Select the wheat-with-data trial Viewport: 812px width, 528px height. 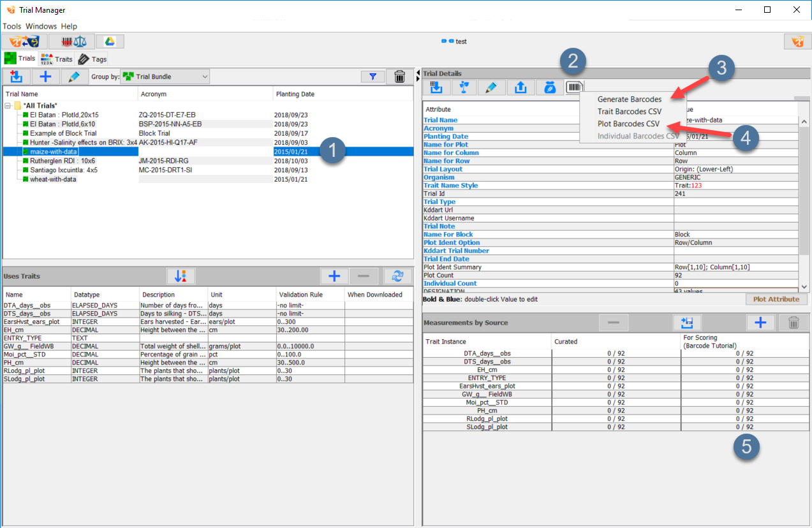[53, 179]
